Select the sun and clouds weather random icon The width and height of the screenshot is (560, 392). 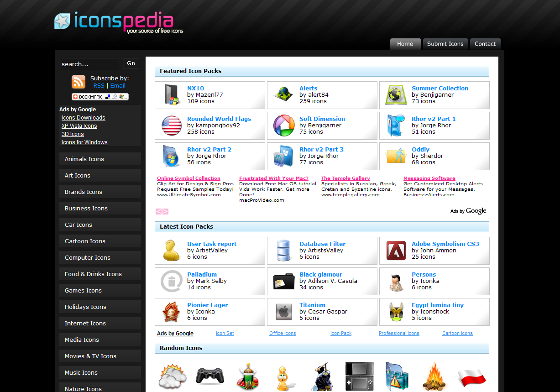173,376
